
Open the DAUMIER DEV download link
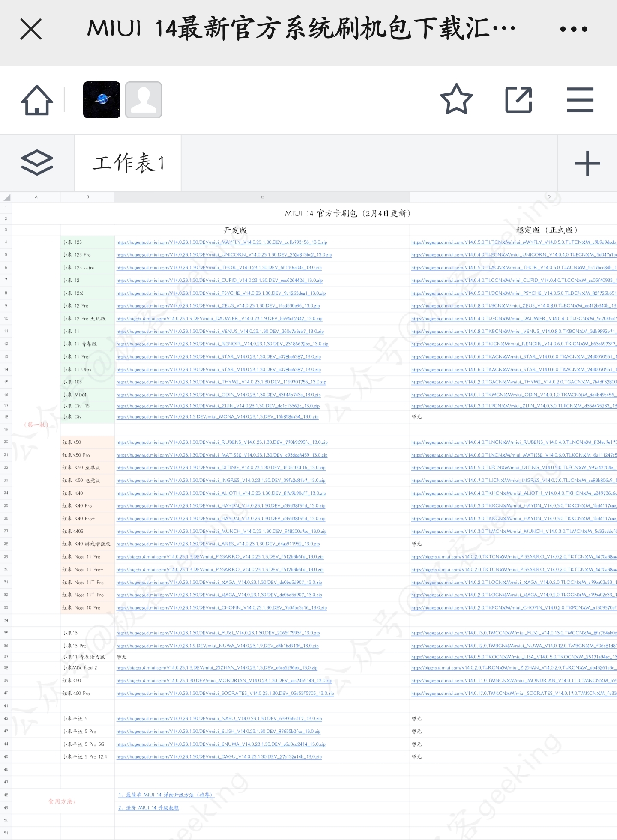[219, 319]
